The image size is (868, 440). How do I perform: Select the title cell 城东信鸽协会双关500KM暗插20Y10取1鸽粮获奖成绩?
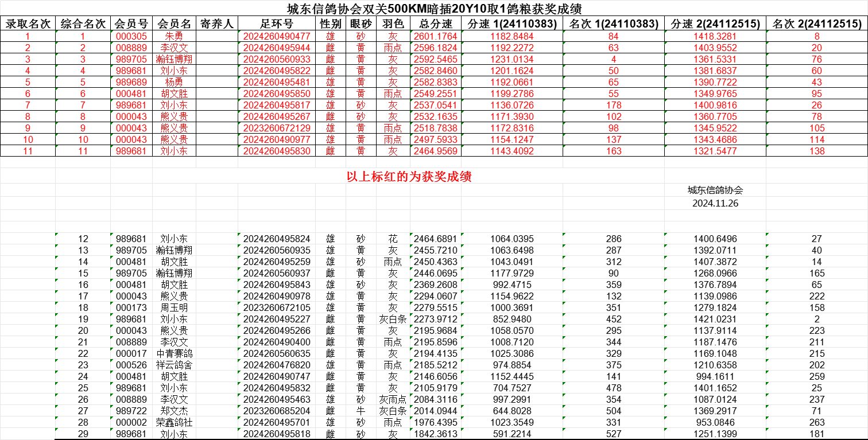tap(434, 9)
